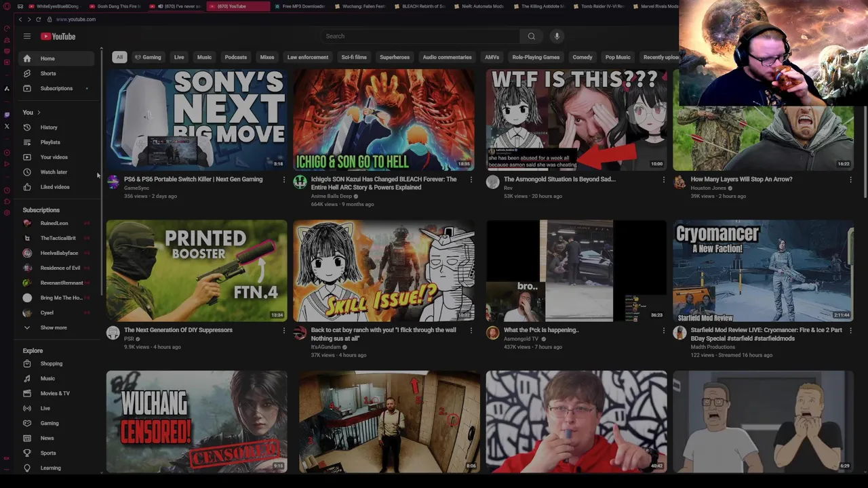
Task: Play the Sony's Next Big Move thumbnail
Action: [x=197, y=119]
